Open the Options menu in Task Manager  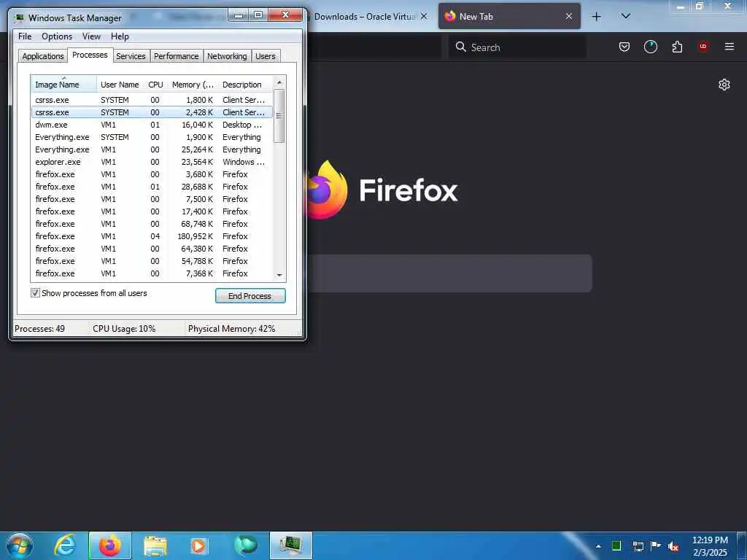click(x=57, y=36)
